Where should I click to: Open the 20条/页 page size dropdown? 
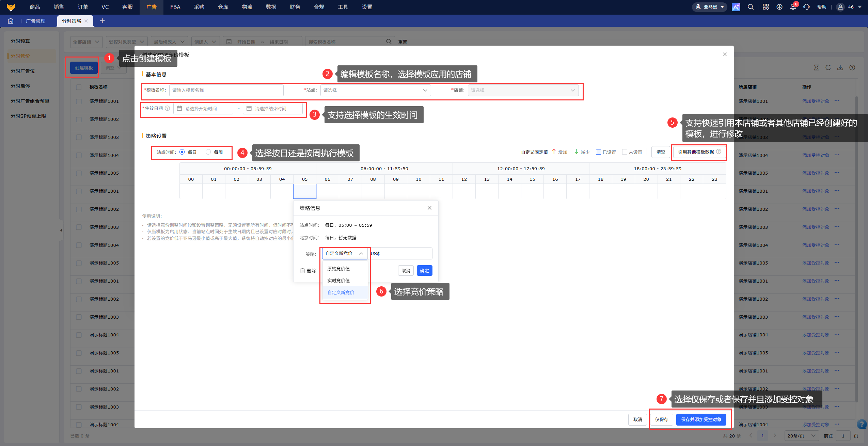802,435
